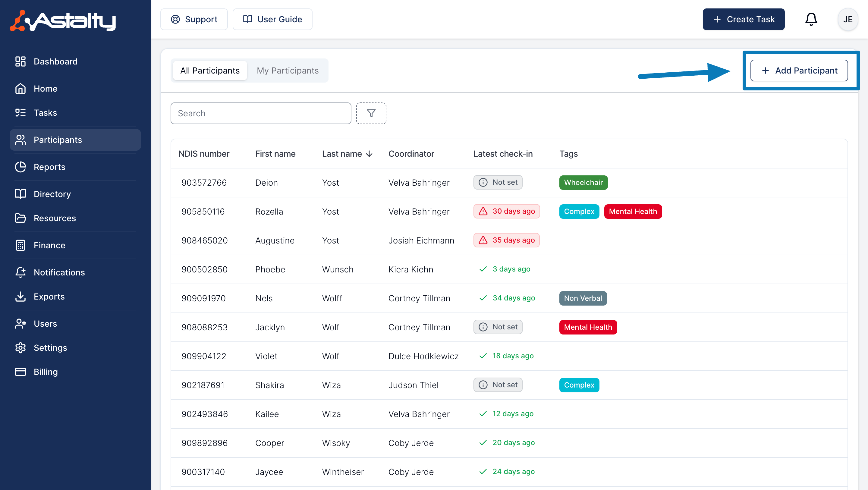Open the Directory section
Image resolution: width=868 pixels, height=490 pixels.
(75, 194)
